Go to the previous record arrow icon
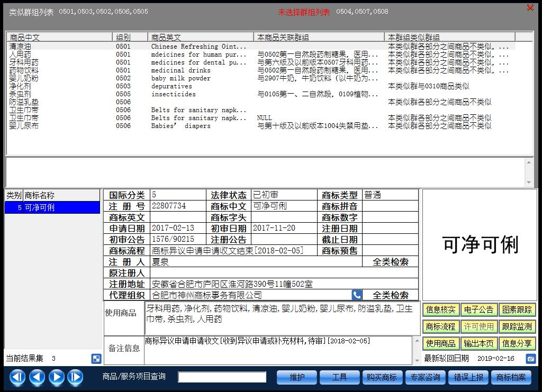Image resolution: width=542 pixels, height=392 pixels. [x=37, y=377]
